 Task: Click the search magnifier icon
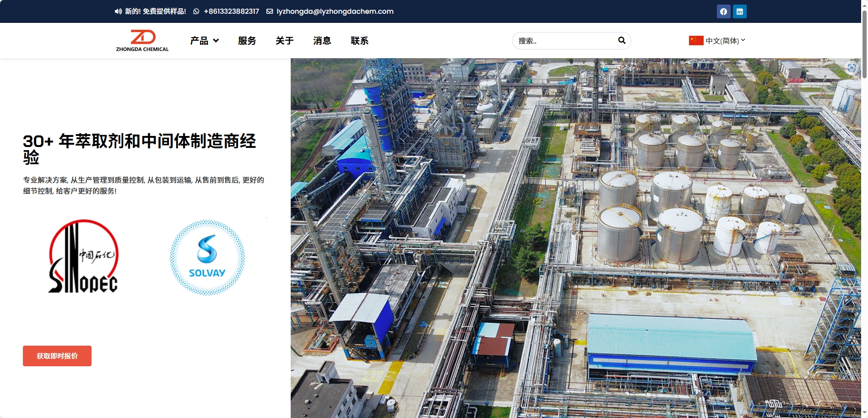coord(622,40)
